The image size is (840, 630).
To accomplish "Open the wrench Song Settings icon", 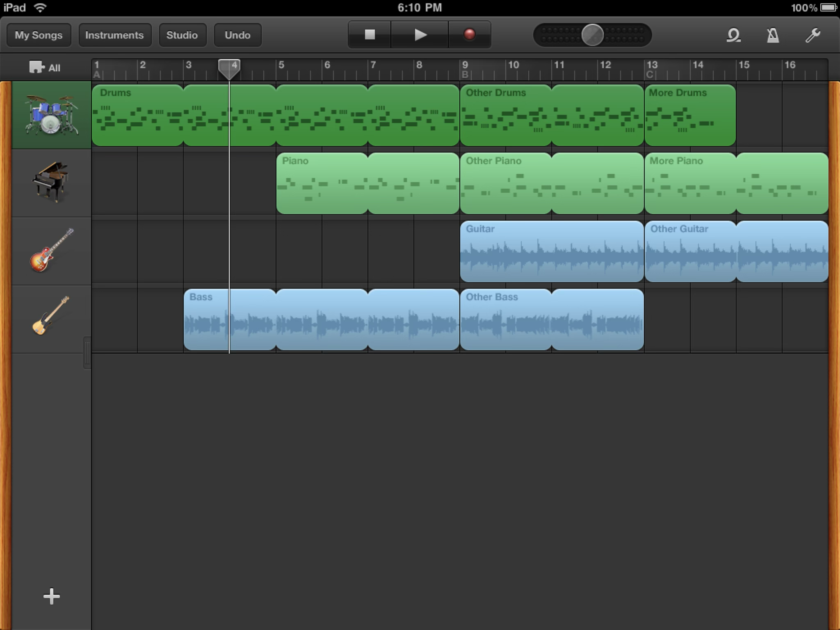I will point(813,35).
